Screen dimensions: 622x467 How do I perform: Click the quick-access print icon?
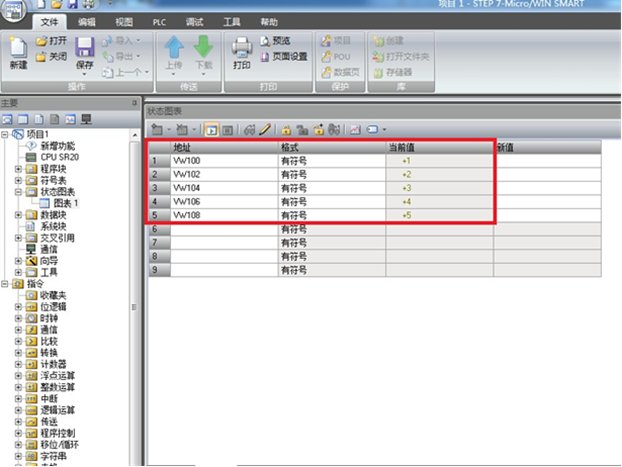[x=88, y=4]
